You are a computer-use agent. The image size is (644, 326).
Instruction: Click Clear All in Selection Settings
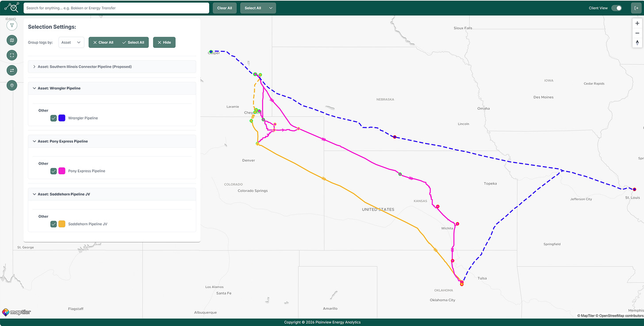click(103, 42)
